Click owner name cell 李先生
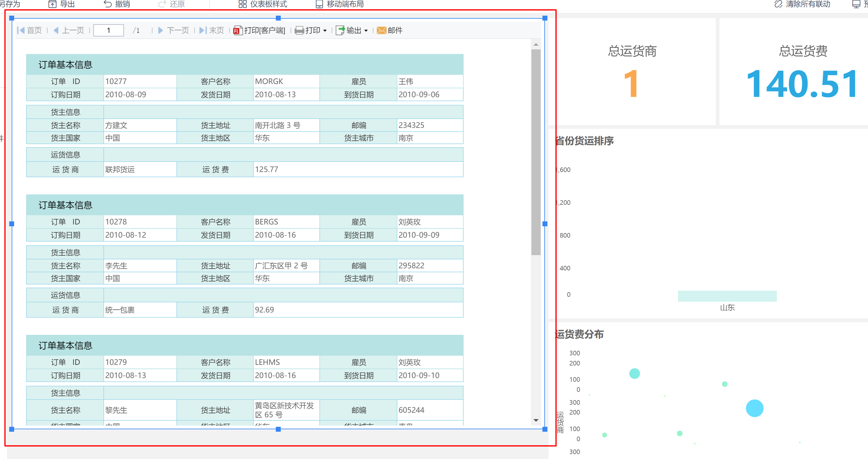This screenshot has height=459, width=868. pos(140,266)
